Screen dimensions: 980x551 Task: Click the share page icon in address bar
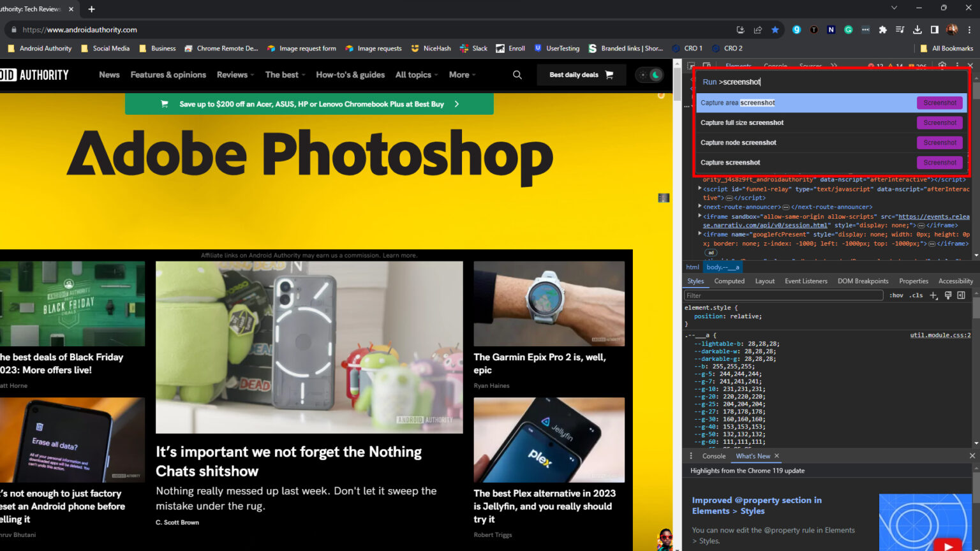pyautogui.click(x=757, y=29)
